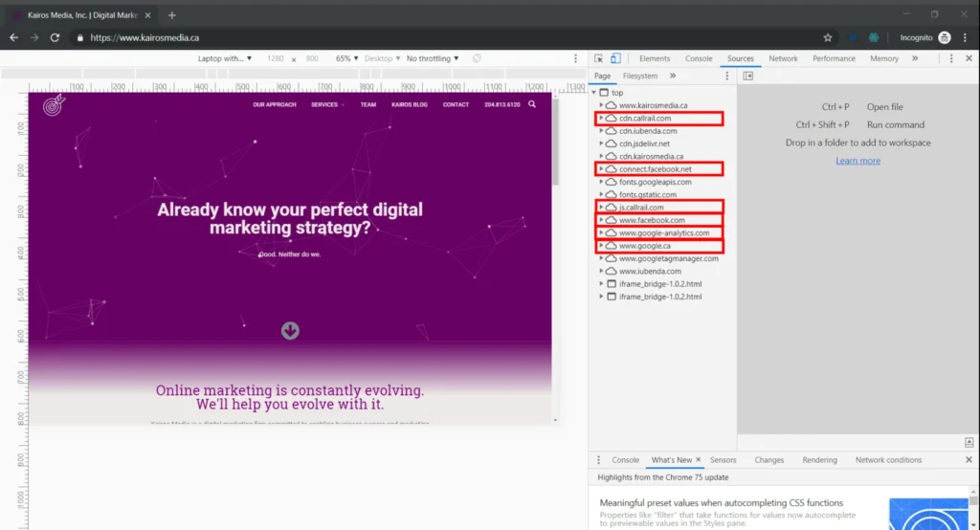The image size is (980, 530).
Task: Click the 'KAIROS BLOG' link on the site
Action: click(410, 104)
